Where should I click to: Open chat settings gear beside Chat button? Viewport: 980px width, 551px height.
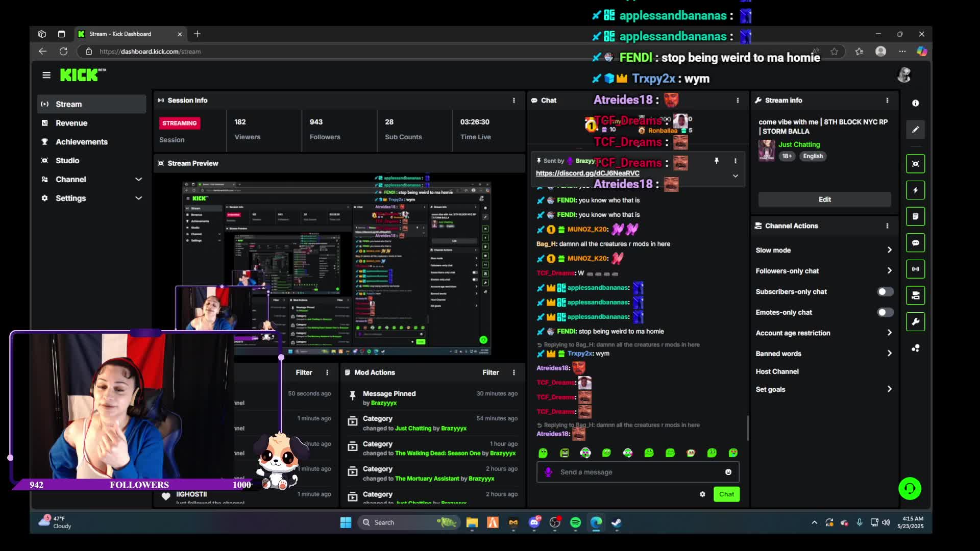tap(702, 494)
